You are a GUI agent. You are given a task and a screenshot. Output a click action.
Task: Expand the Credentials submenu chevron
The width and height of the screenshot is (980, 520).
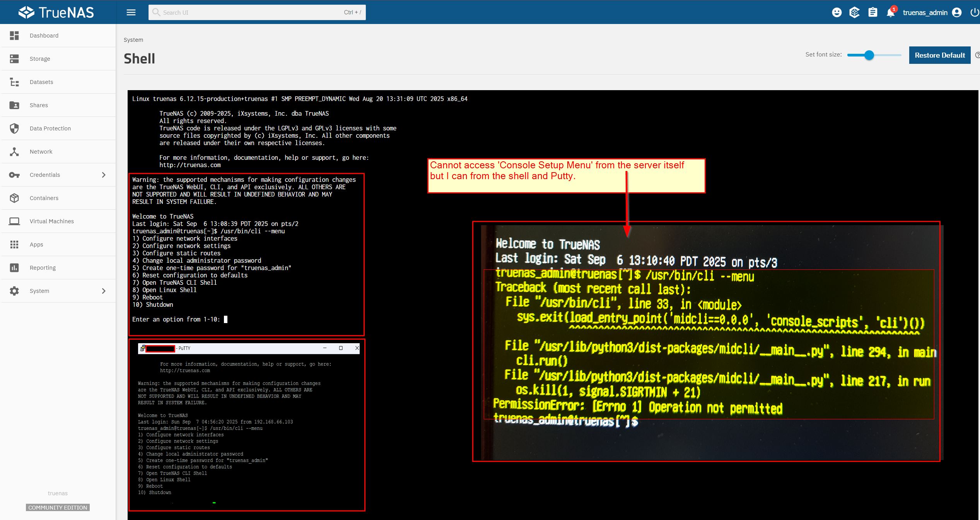point(104,175)
